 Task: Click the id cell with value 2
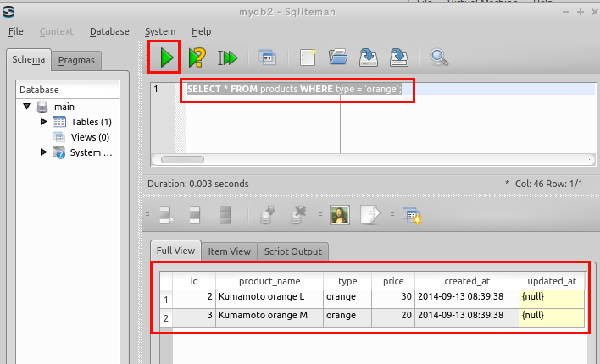tap(194, 299)
